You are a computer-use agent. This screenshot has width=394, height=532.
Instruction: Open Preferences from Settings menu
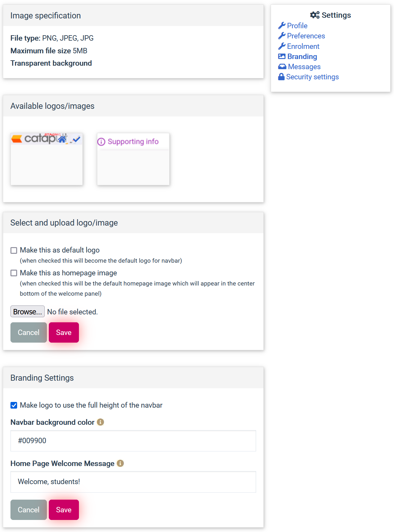tap(305, 36)
